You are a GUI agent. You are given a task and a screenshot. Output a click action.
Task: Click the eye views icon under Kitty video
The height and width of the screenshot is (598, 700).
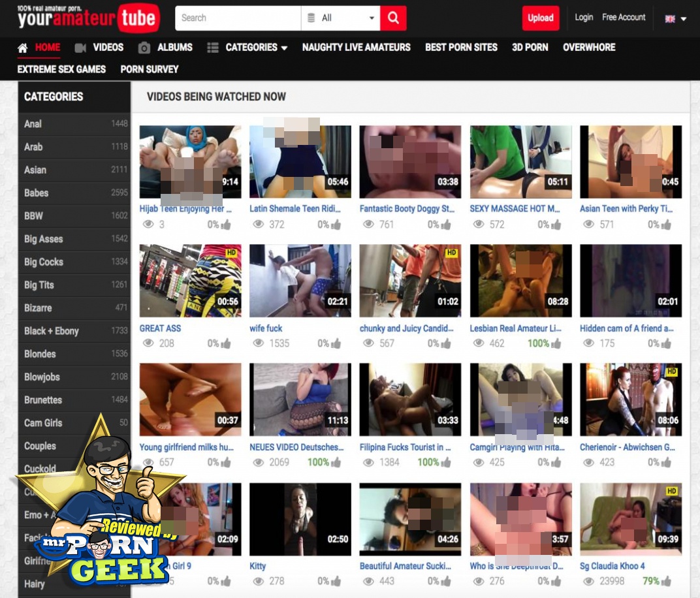(x=259, y=581)
